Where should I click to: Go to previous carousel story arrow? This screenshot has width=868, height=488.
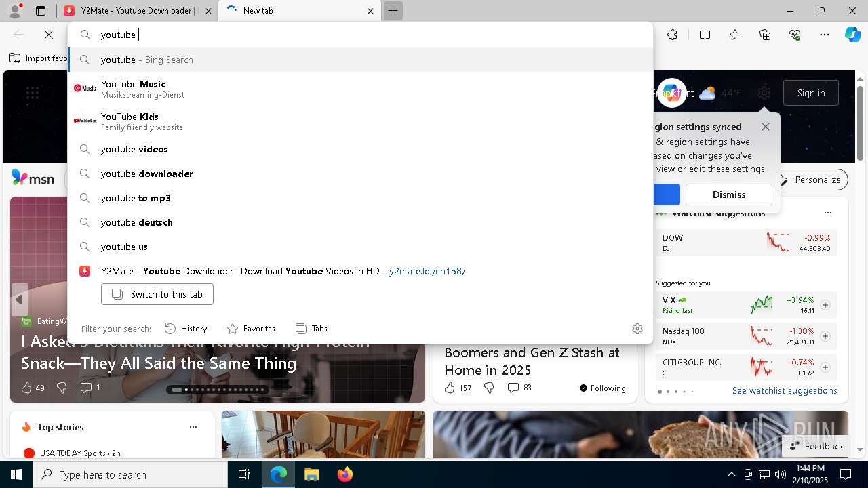[19, 300]
